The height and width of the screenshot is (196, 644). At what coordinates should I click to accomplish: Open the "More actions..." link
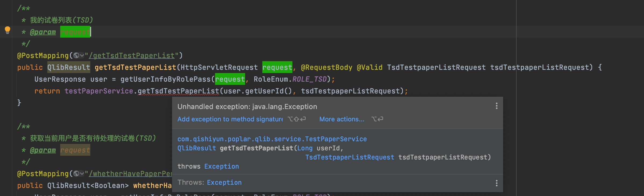(x=342, y=119)
